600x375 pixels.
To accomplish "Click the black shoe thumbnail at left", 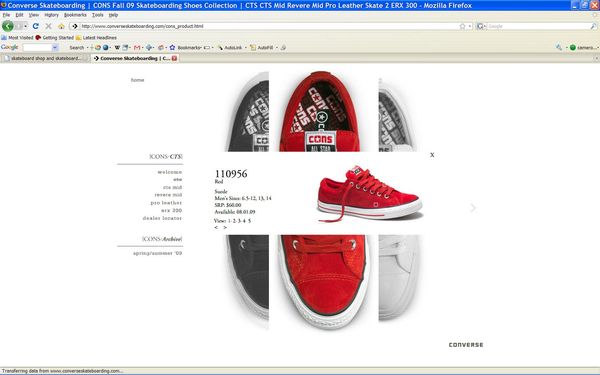I will [246, 199].
